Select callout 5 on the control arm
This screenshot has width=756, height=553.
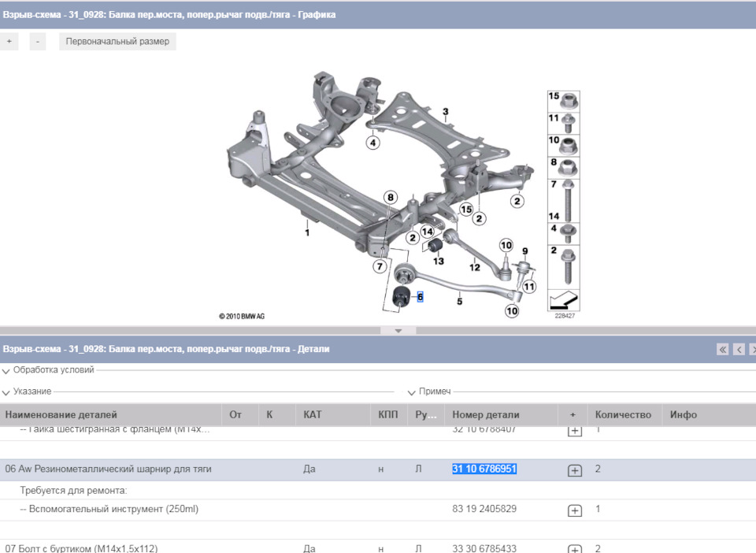(459, 300)
